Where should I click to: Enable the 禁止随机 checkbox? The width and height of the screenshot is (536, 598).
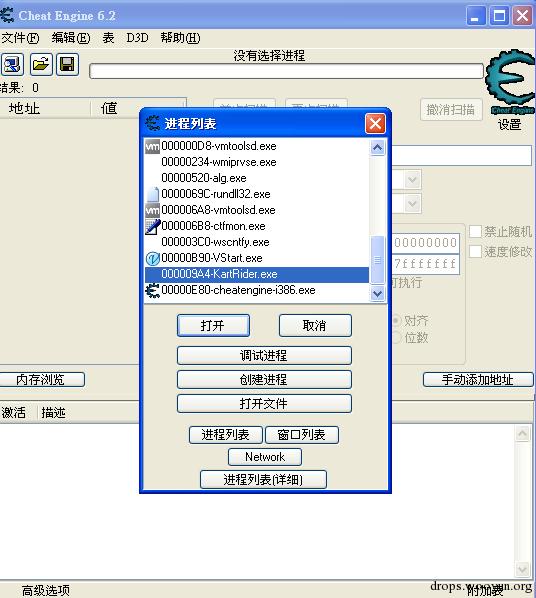pos(475,231)
